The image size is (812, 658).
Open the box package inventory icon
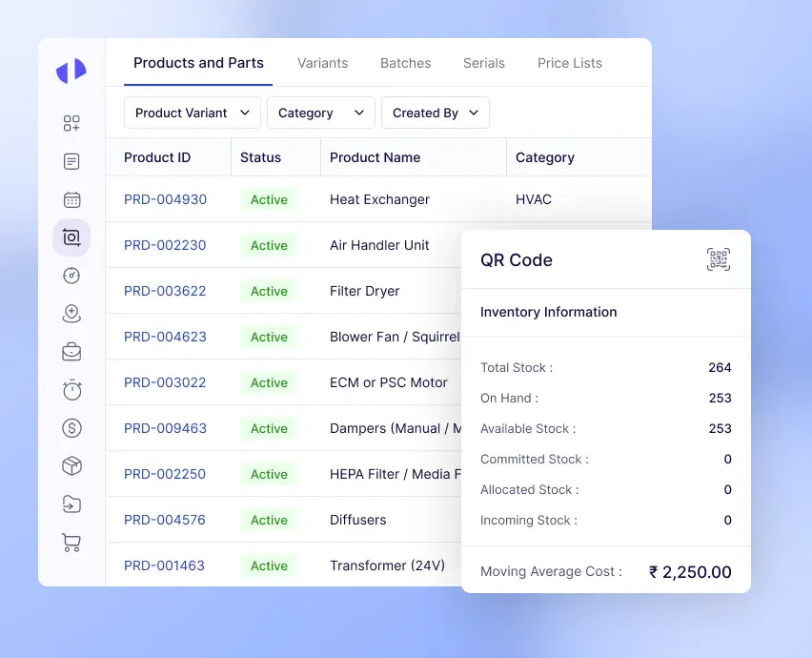click(72, 465)
